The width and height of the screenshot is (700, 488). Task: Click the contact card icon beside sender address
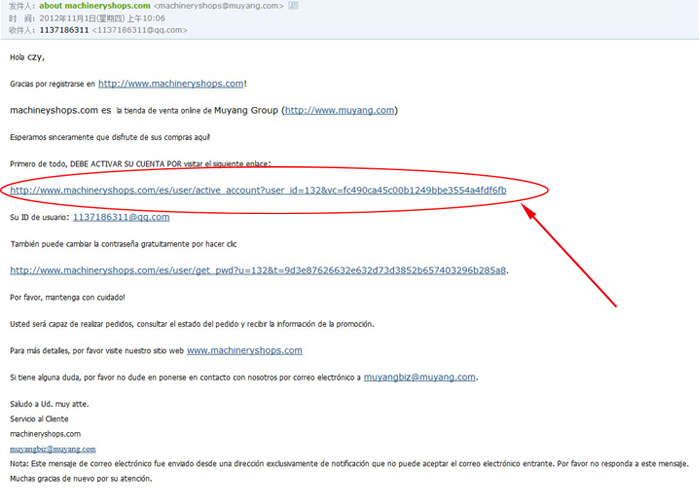[x=293, y=6]
